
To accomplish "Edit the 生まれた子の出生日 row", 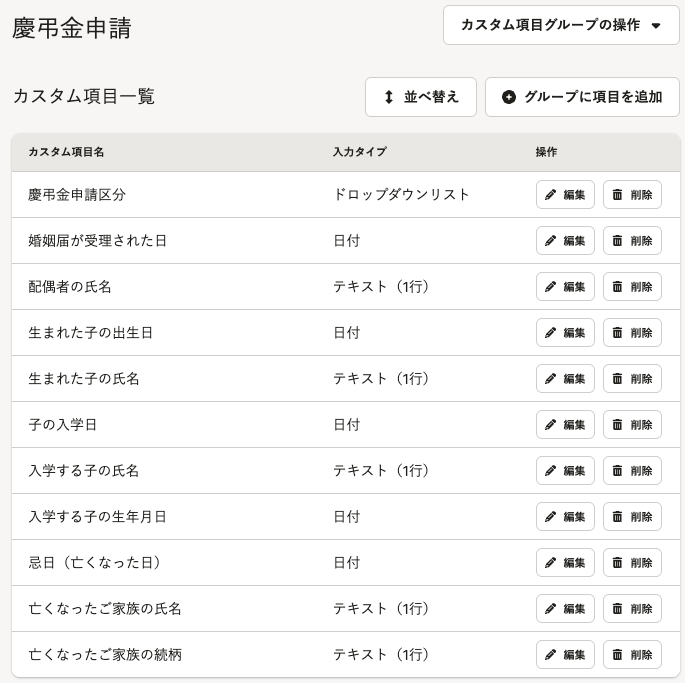I will (x=565, y=333).
